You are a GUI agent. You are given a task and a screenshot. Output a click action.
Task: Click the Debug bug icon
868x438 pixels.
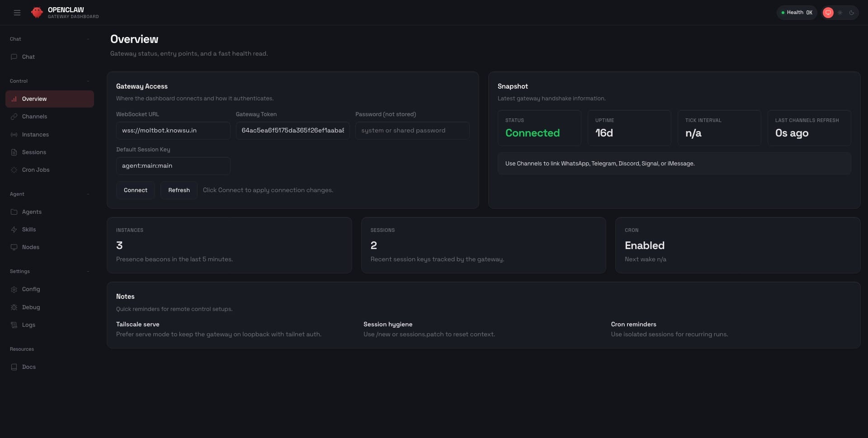pyautogui.click(x=14, y=307)
